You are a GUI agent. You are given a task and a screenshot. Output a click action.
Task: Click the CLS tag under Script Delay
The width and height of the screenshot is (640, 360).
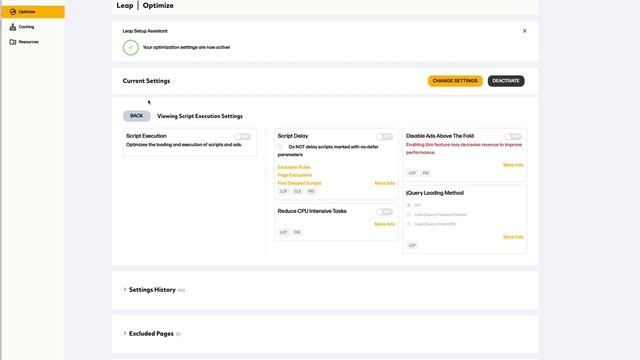click(298, 191)
